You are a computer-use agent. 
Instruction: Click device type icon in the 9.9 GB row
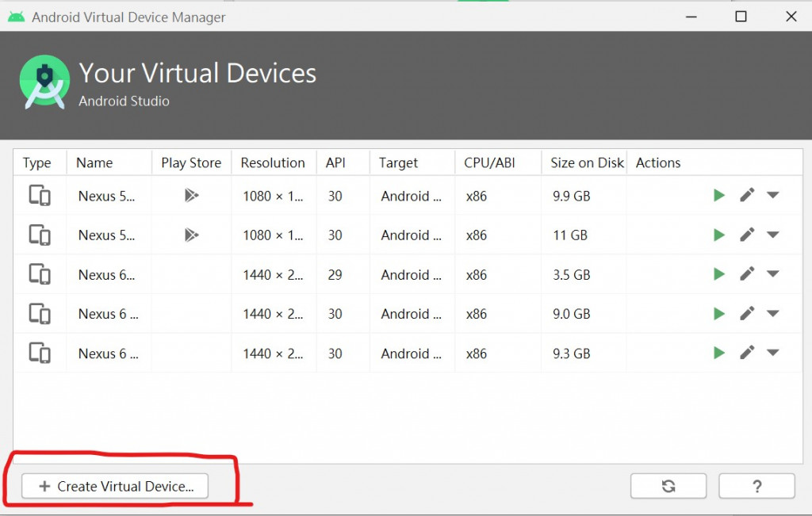point(40,196)
